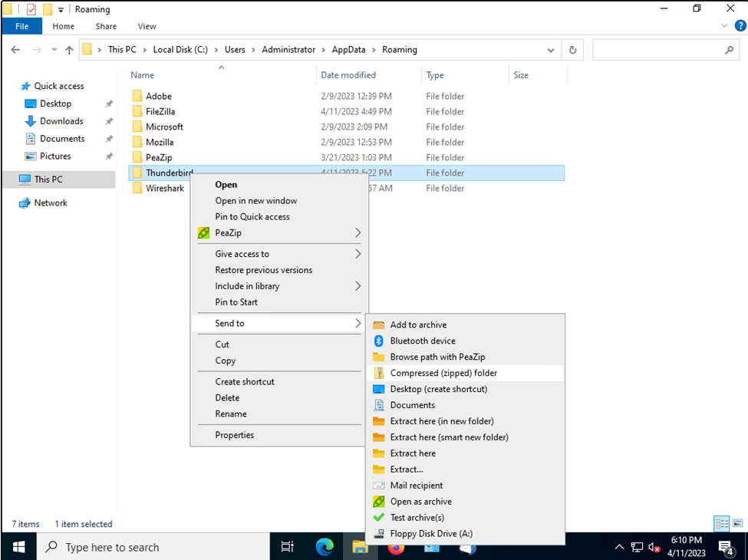
Task: Open Windows Start button
Action: (18, 547)
